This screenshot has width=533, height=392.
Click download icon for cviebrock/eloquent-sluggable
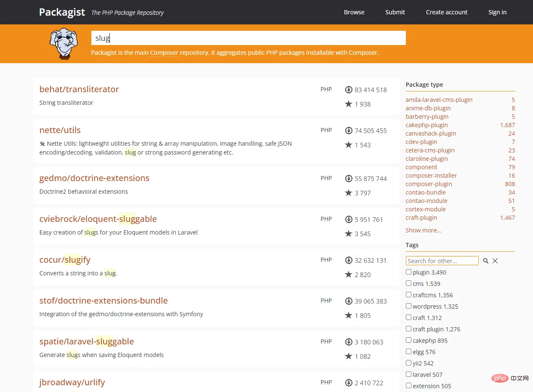tap(349, 219)
